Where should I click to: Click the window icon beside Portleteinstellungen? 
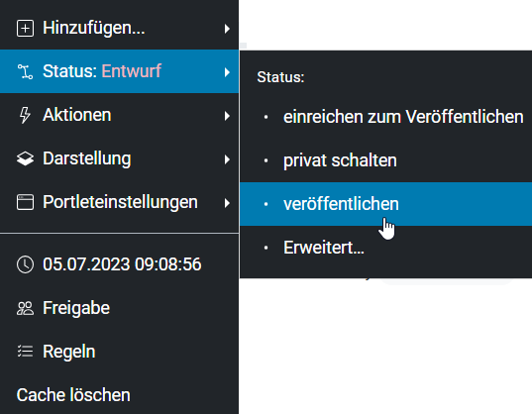click(x=25, y=202)
